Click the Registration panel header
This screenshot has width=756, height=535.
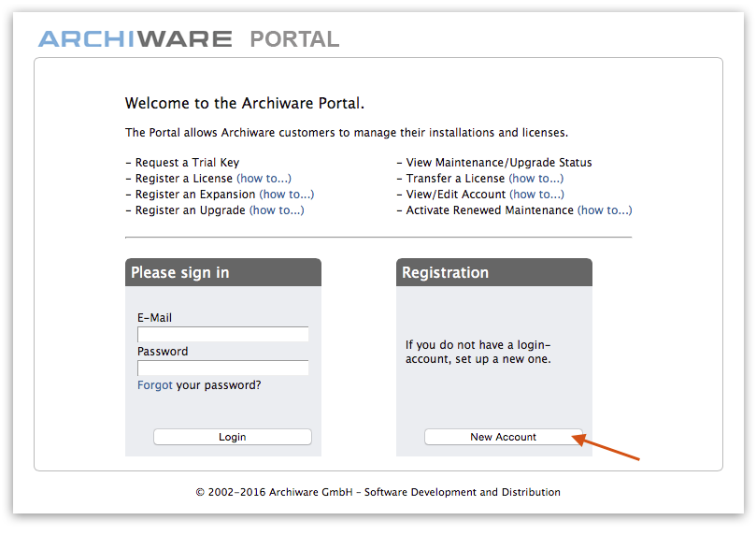point(493,273)
